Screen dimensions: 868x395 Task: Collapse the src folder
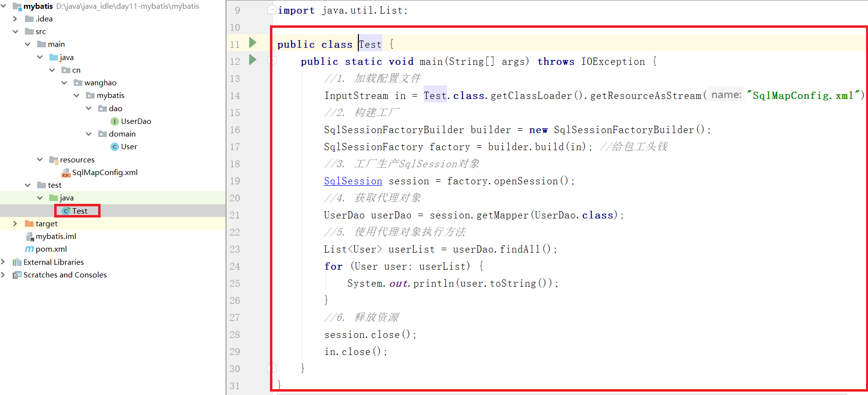[x=15, y=32]
